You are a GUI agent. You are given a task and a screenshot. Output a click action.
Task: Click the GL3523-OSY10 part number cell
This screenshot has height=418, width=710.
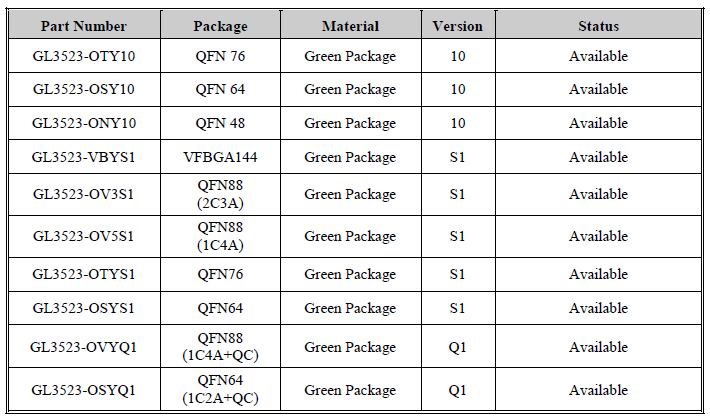83,90
